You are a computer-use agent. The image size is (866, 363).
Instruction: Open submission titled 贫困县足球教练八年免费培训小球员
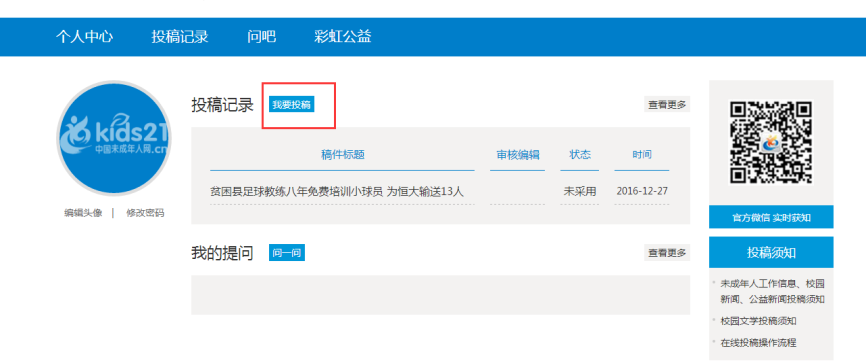click(x=336, y=192)
